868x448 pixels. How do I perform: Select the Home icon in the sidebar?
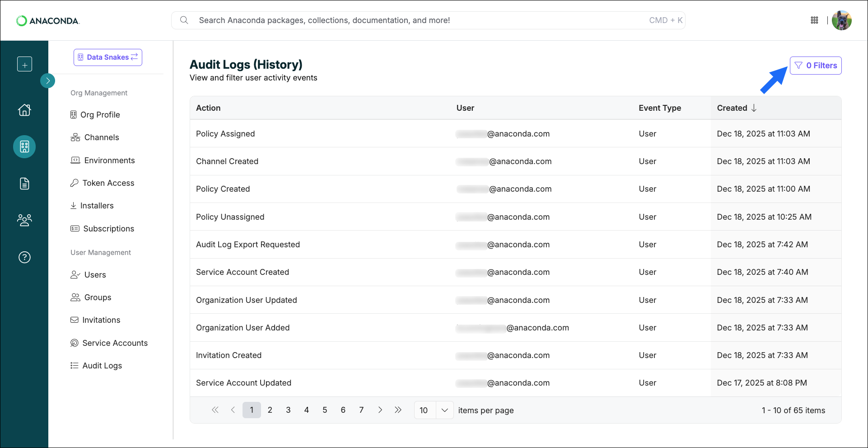pyautogui.click(x=24, y=110)
